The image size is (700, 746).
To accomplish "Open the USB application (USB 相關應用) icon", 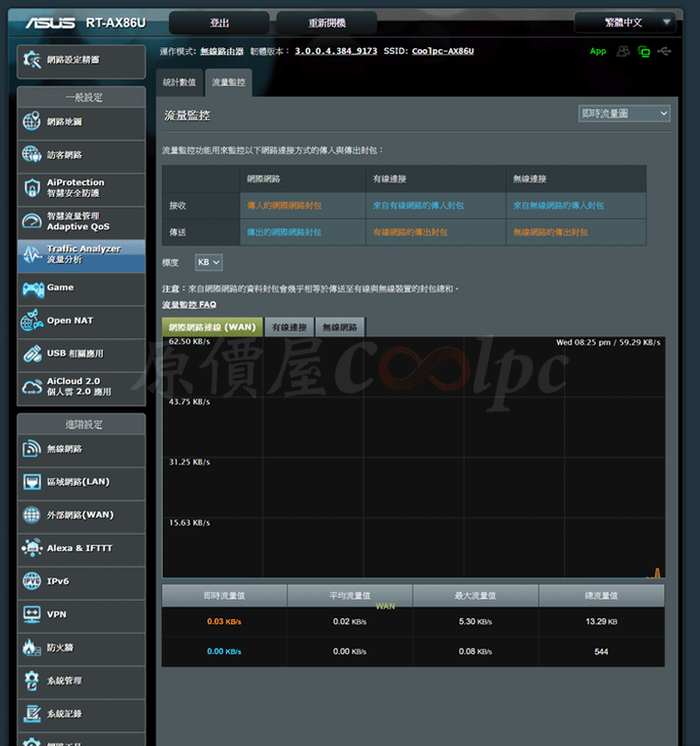I will pyautogui.click(x=31, y=354).
